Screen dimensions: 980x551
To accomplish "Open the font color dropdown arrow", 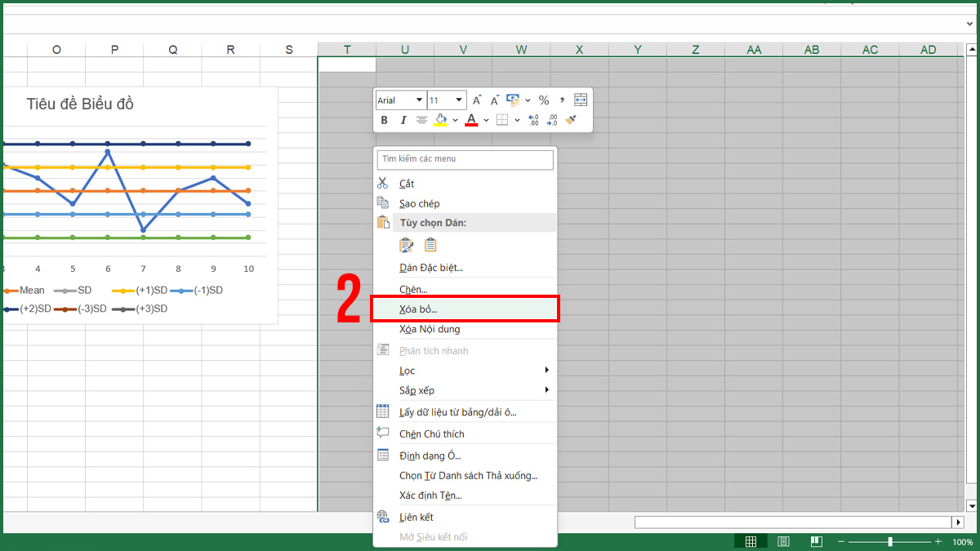I will coord(485,120).
